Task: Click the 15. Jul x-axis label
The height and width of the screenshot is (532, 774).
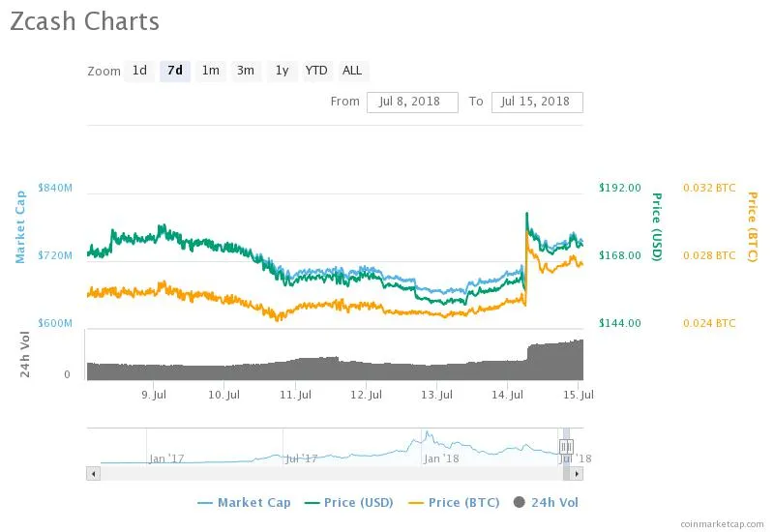Action: coord(578,395)
